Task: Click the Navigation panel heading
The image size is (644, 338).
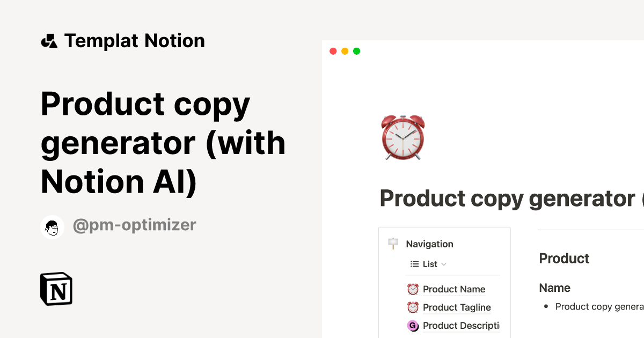Action: pyautogui.click(x=430, y=244)
